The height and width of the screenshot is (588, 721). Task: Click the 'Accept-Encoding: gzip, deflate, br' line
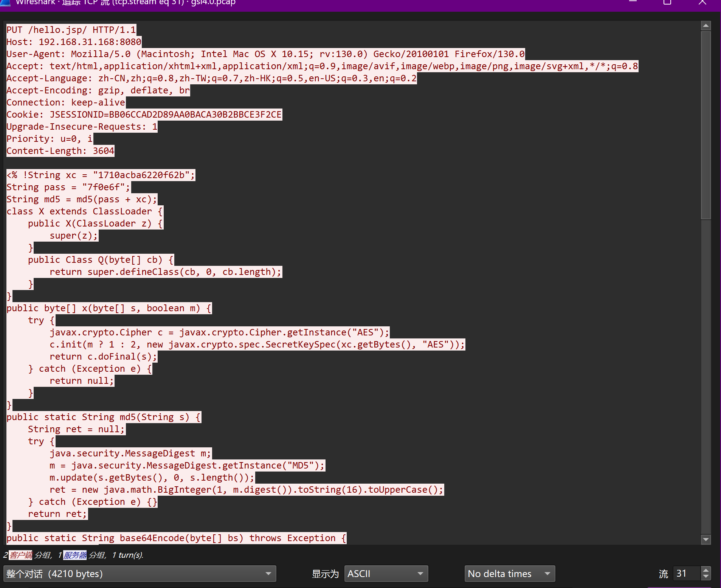[x=98, y=90]
